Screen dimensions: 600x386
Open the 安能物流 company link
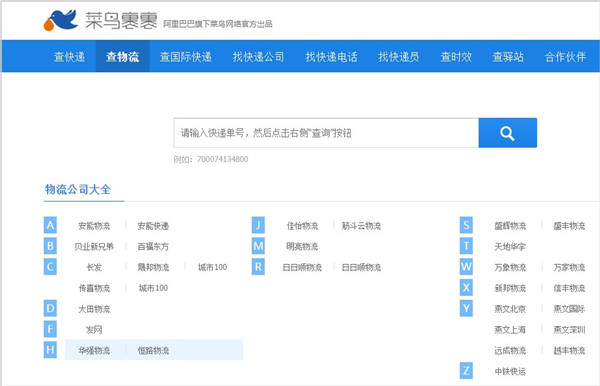click(x=94, y=226)
